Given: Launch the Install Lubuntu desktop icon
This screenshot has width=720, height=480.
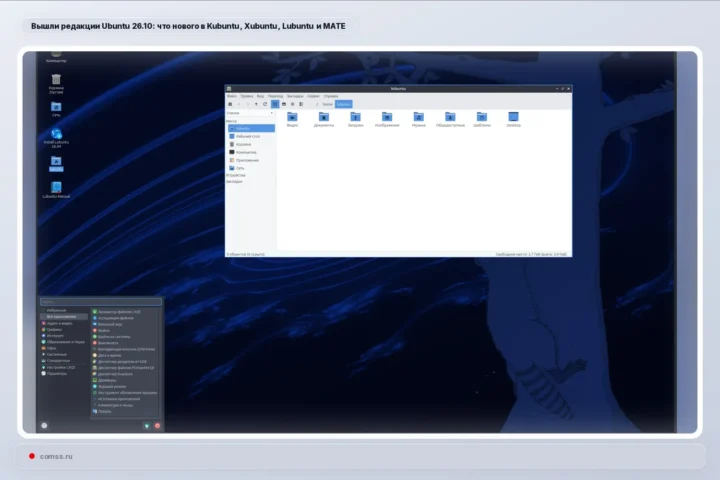Looking at the screenshot, I should (56, 134).
